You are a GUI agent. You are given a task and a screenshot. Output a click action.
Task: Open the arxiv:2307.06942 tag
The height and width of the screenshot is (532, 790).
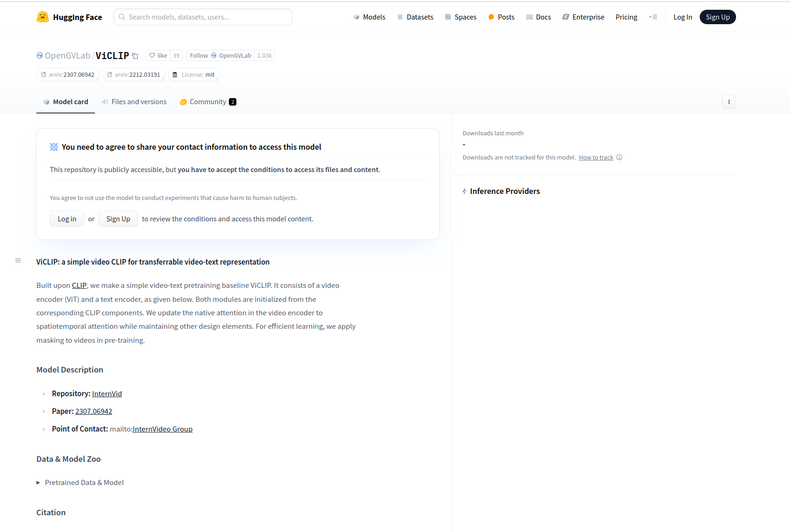click(x=68, y=74)
